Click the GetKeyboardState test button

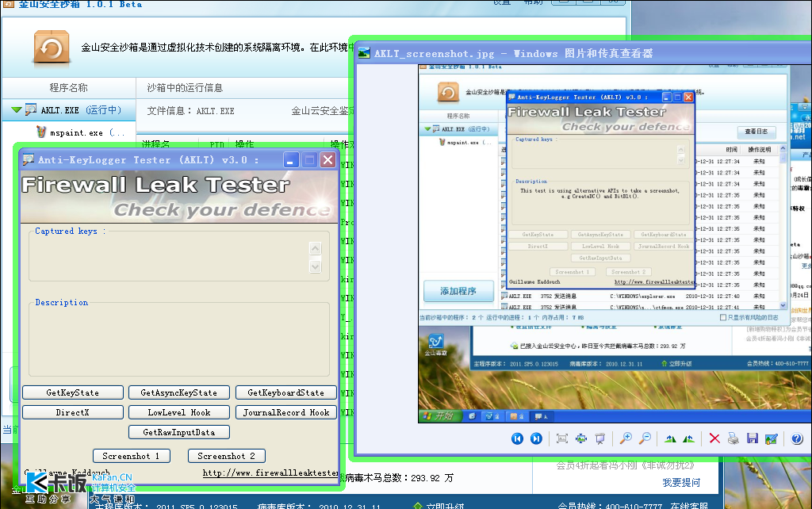(285, 392)
